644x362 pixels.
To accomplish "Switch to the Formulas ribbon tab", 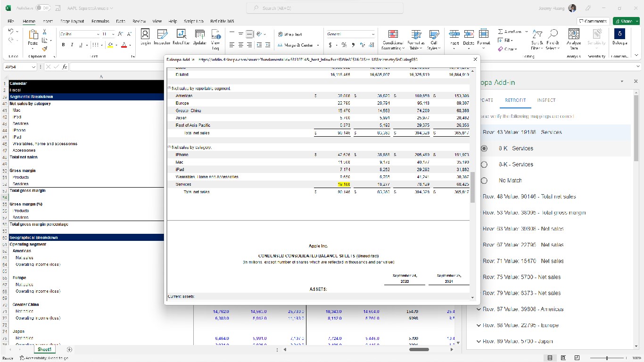I will [100, 21].
